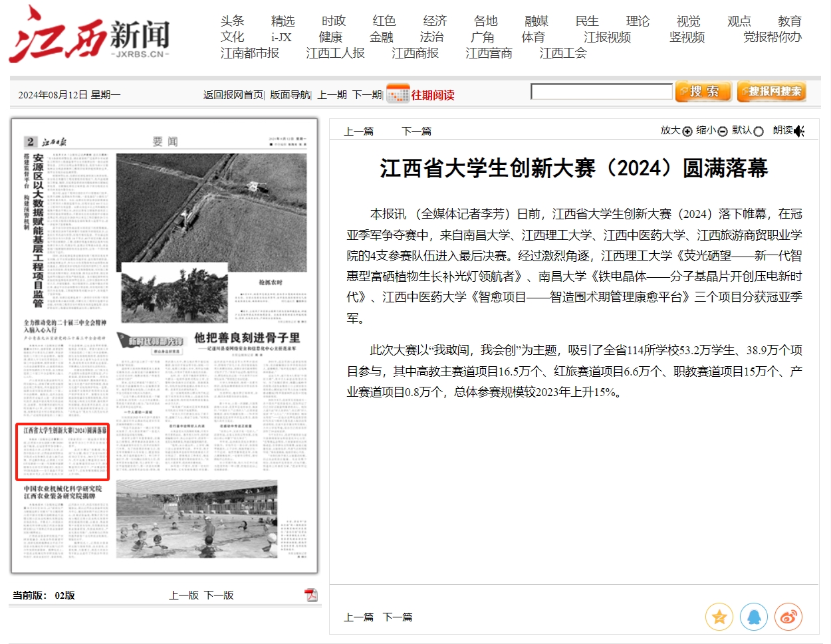Toggle the 朗读 read-aloud speaker
Image resolution: width=831 pixels, height=644 pixels.
coord(799,131)
